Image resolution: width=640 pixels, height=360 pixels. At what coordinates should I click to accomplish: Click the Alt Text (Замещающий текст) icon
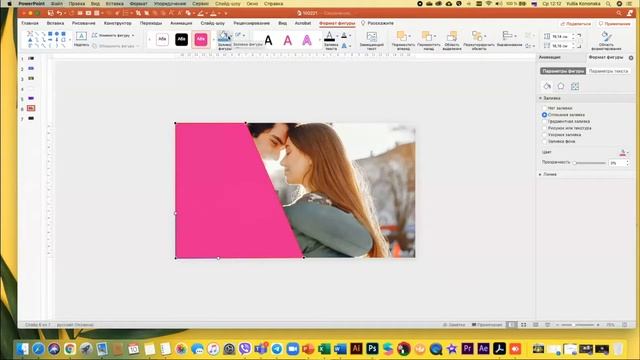point(371,37)
